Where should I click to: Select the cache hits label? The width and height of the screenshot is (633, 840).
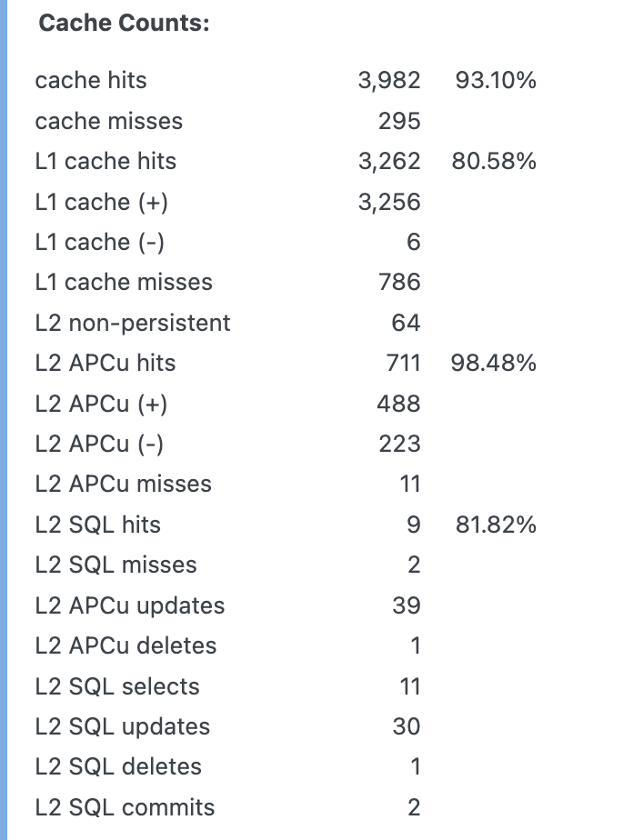pyautogui.click(x=91, y=81)
